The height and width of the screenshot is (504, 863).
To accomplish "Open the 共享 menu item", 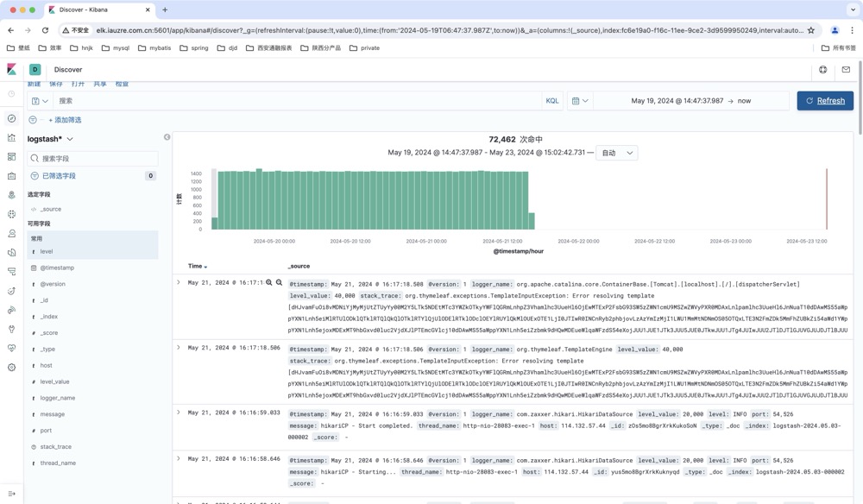I will pyautogui.click(x=100, y=85).
